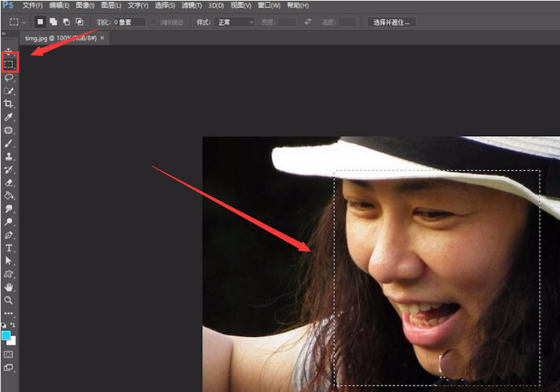
Task: Select the Hand tool
Action: (9, 287)
